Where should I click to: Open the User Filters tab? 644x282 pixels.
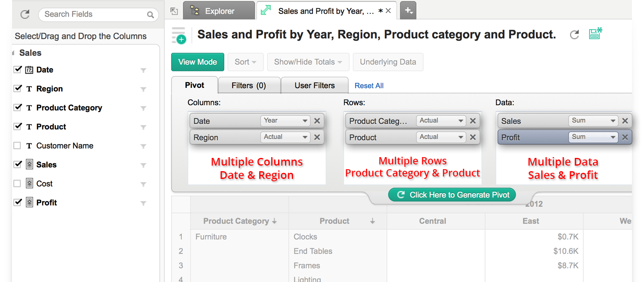tap(314, 85)
